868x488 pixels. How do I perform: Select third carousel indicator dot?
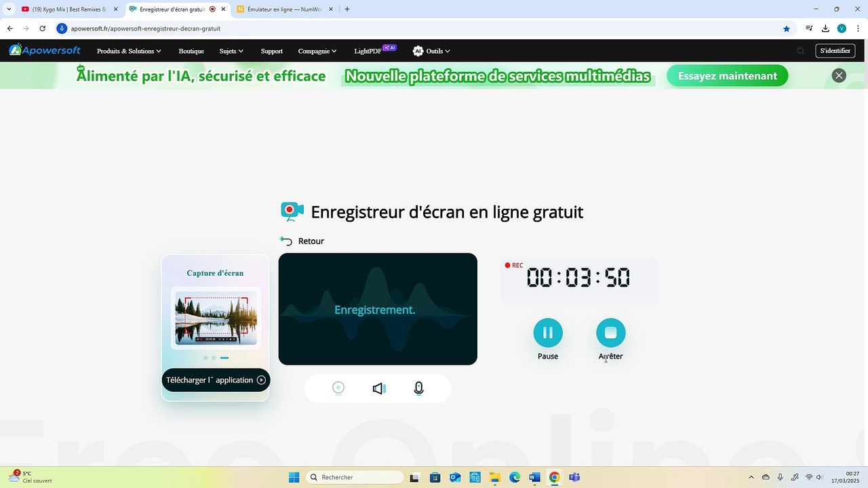(x=224, y=358)
